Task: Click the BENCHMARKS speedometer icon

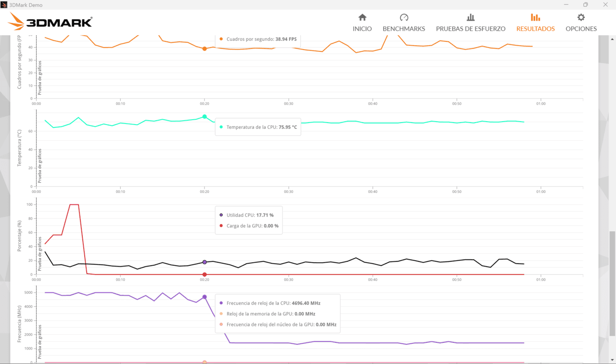Action: (404, 17)
